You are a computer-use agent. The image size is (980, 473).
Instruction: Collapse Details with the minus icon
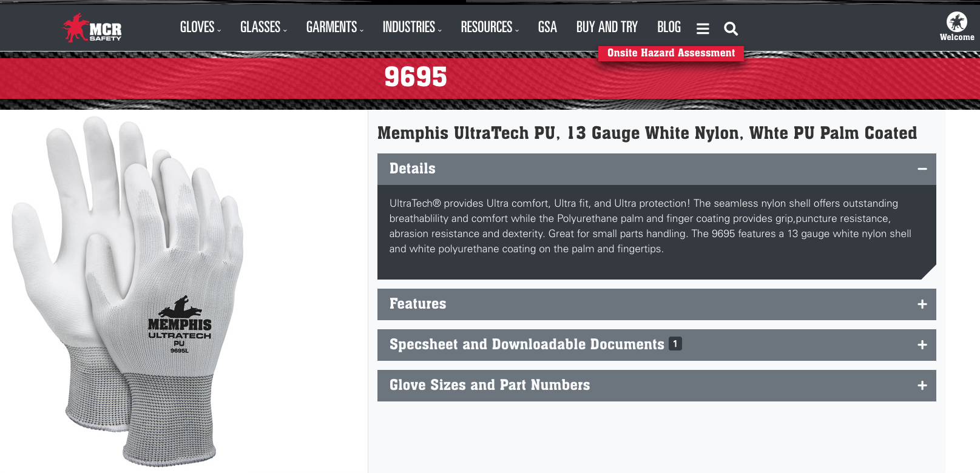922,169
